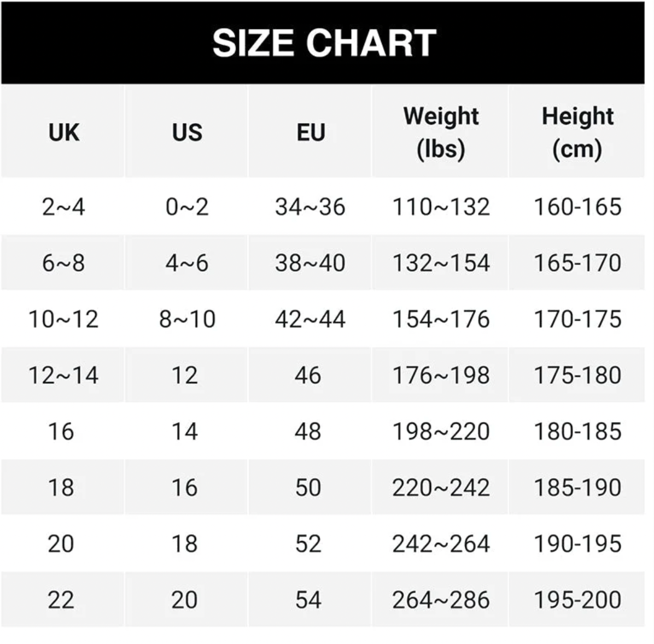Select the US column header
Image resolution: width=654 pixels, height=644 pixels.
[x=187, y=132]
